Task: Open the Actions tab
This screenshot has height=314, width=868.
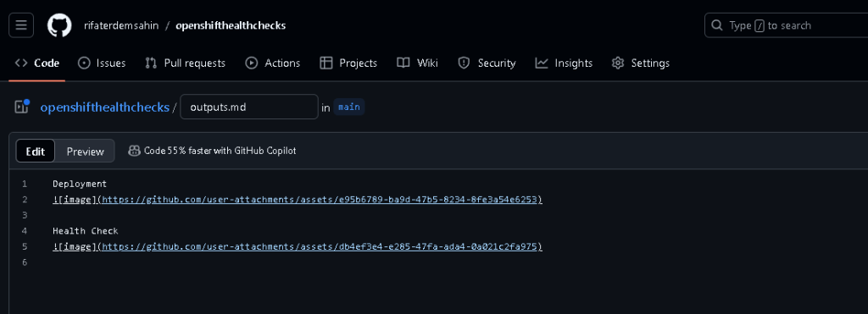Action: coord(273,63)
